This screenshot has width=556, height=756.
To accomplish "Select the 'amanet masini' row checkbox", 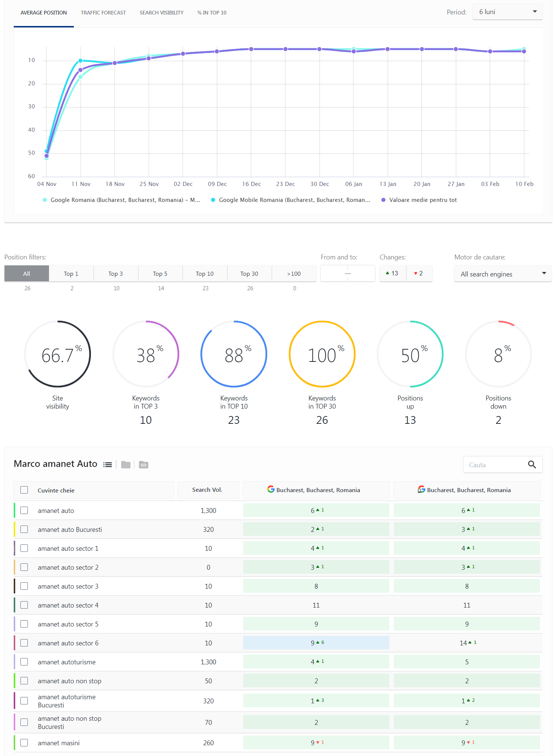I will (x=24, y=743).
